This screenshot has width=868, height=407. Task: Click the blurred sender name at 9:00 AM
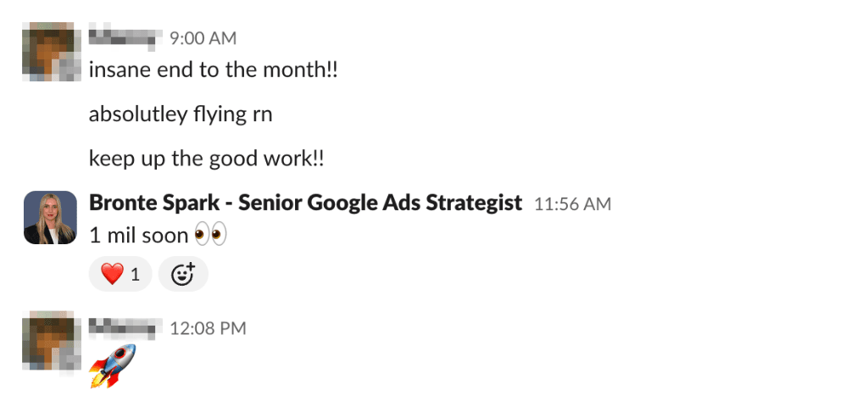125,38
